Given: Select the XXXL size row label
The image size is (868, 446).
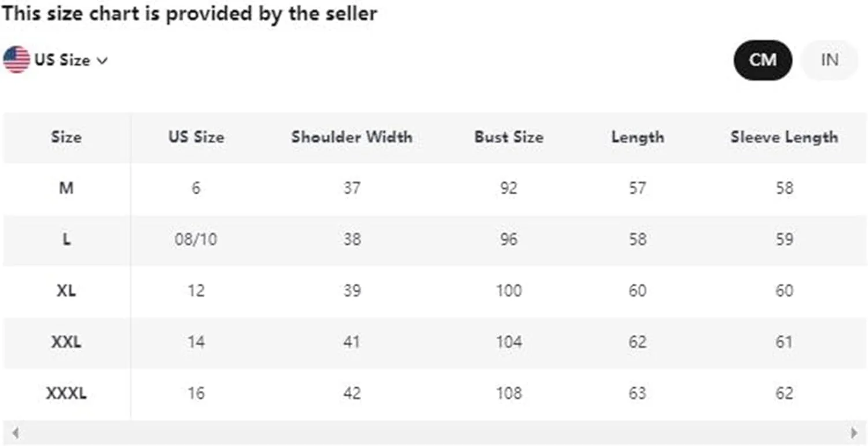Looking at the screenshot, I should (66, 393).
